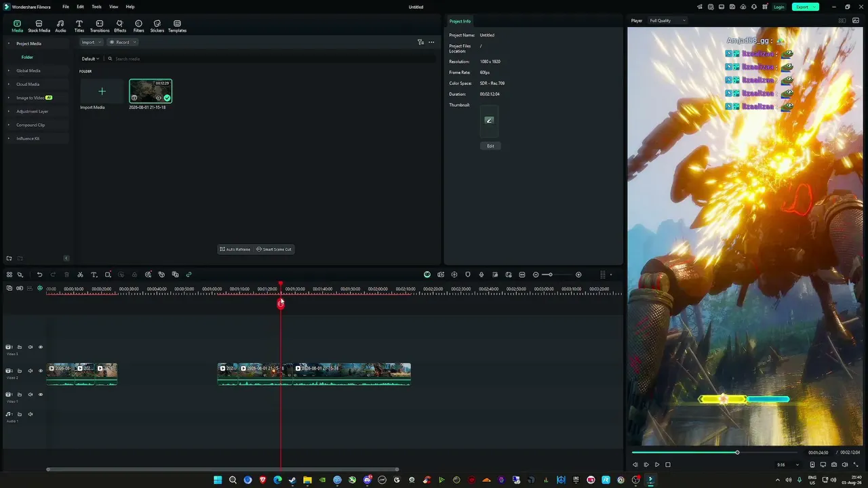Image resolution: width=868 pixels, height=488 pixels.
Task: Open the File menu
Action: 66,7
